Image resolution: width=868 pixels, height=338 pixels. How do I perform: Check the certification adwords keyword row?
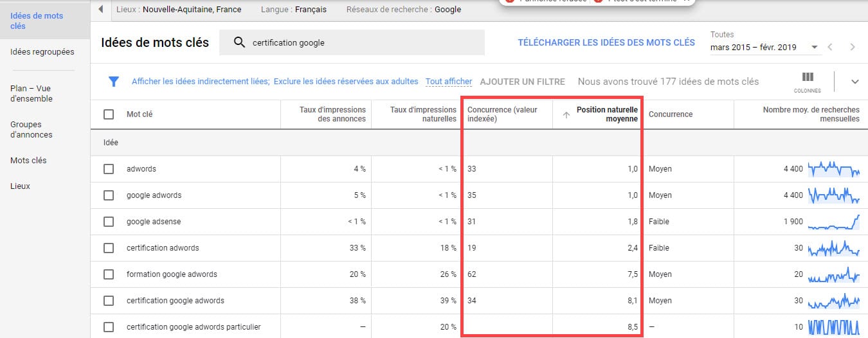pyautogui.click(x=109, y=248)
